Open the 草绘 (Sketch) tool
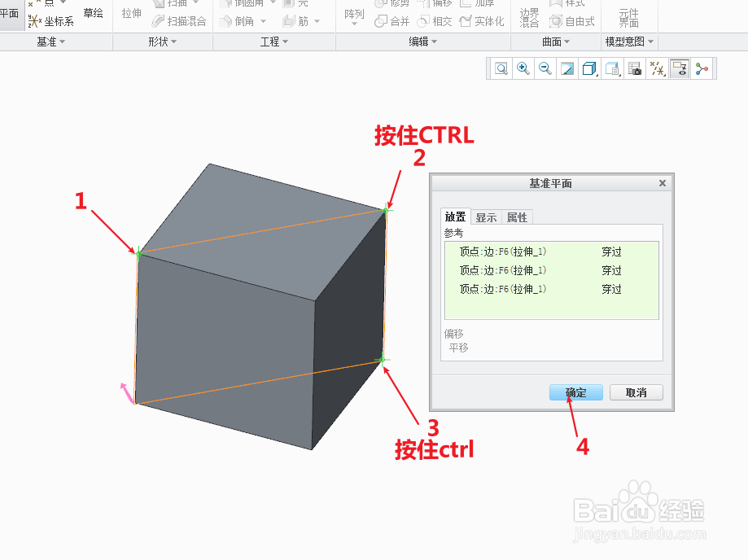 pyautogui.click(x=93, y=13)
